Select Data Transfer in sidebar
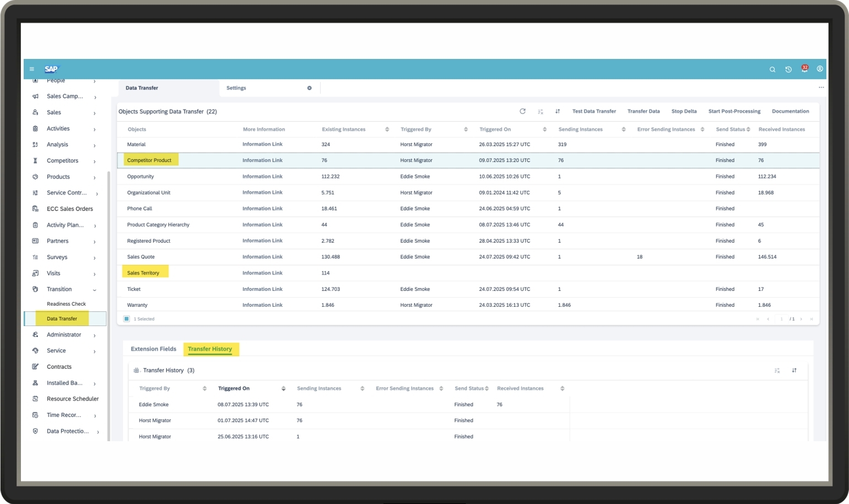 point(65,318)
